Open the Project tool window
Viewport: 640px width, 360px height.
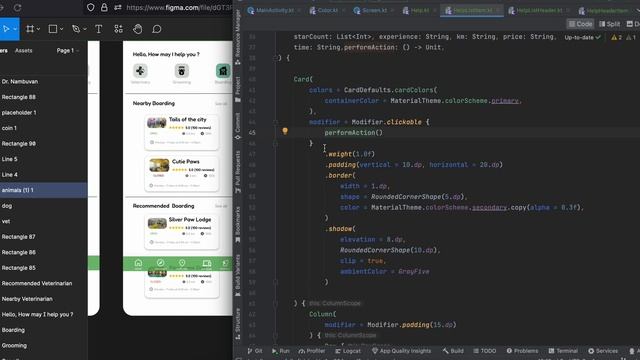click(238, 89)
